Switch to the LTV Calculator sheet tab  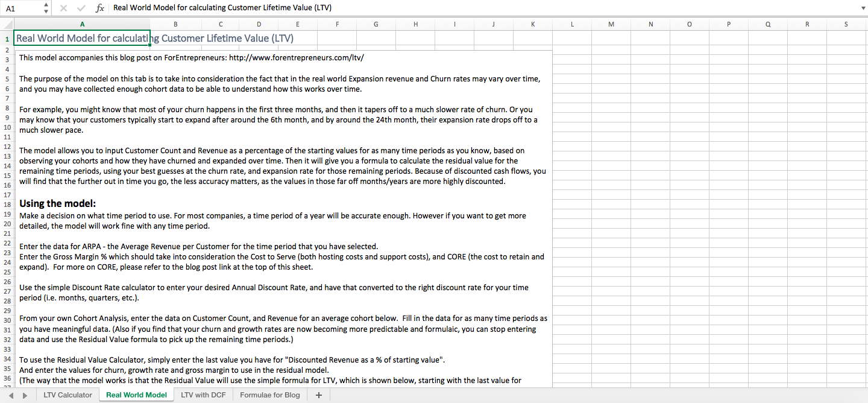(x=68, y=395)
